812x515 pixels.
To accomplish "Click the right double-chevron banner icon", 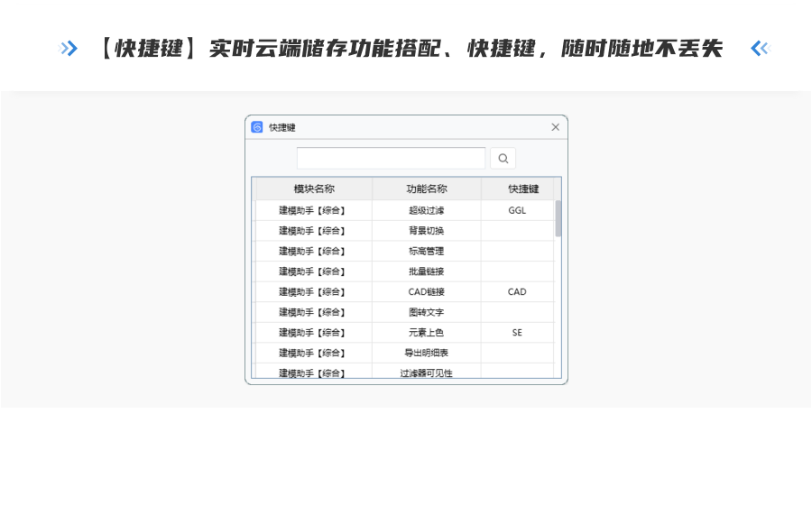I will 760,49.
